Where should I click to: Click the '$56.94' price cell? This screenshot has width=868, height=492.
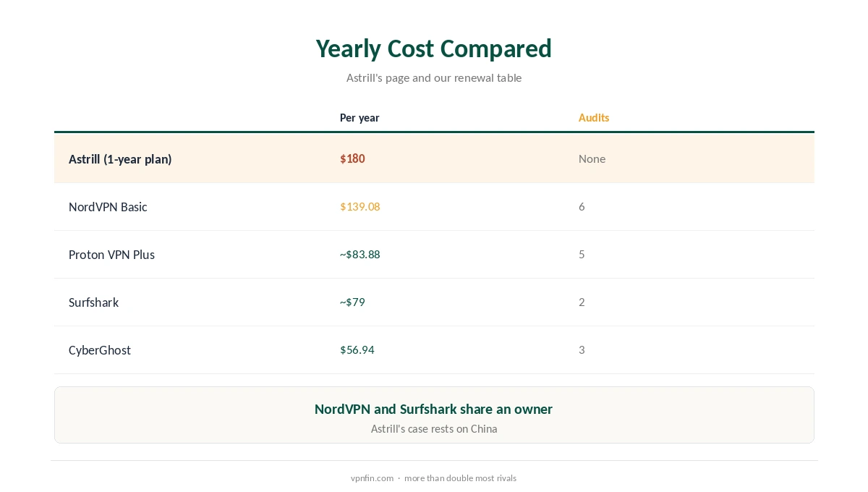(357, 350)
